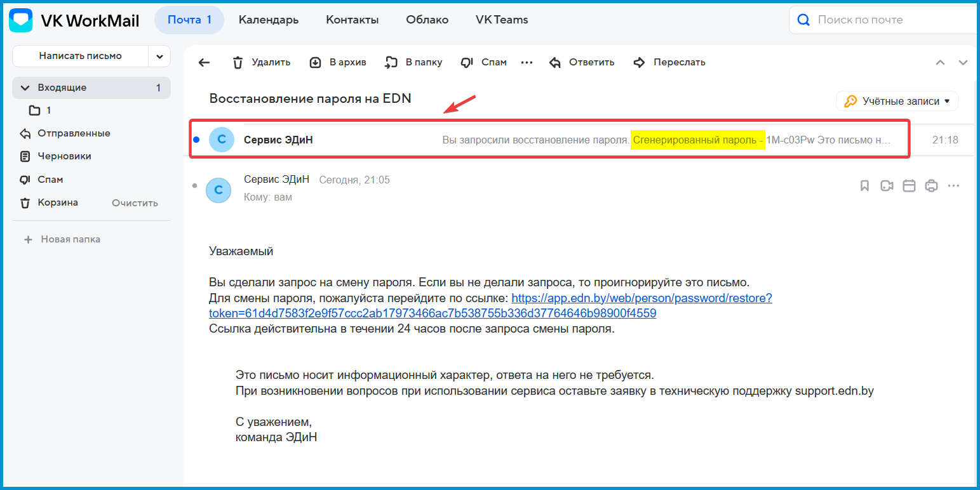Image resolution: width=980 pixels, height=490 pixels.
Task: Print the message with the printer icon
Action: pyautogui.click(x=931, y=186)
